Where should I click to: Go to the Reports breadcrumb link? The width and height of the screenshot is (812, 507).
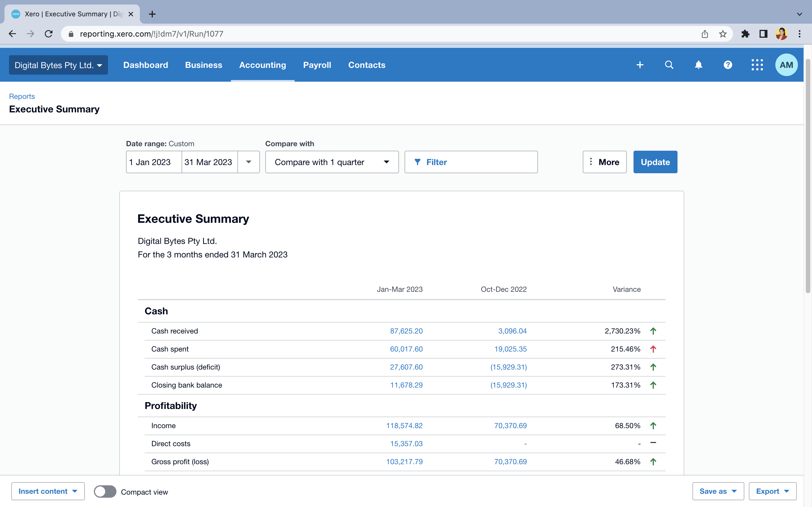point(22,96)
